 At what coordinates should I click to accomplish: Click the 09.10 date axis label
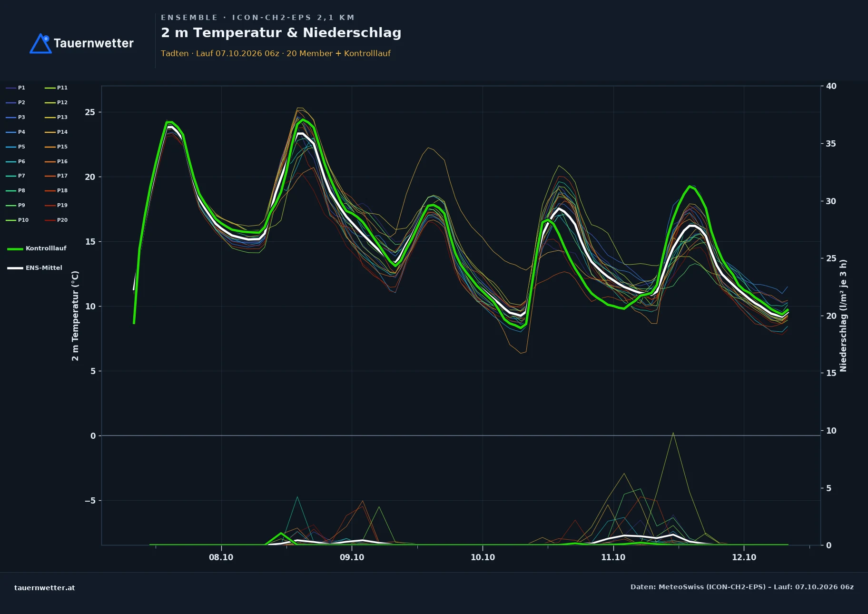[x=352, y=557]
